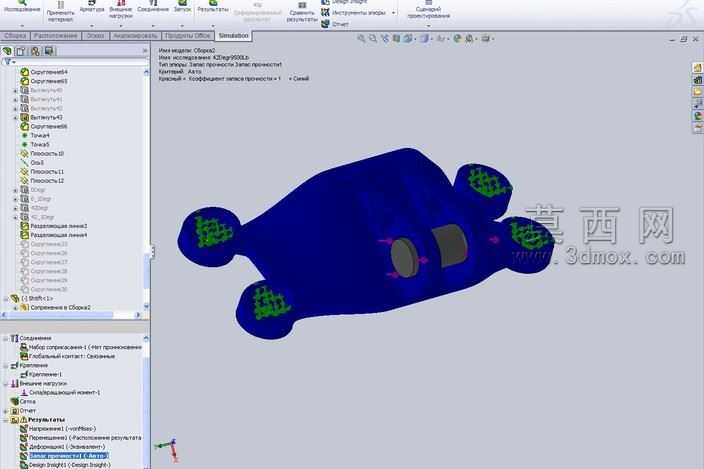The image size is (704, 469).
Task: Collapse the Shaft<1> component node
Action: [6, 298]
